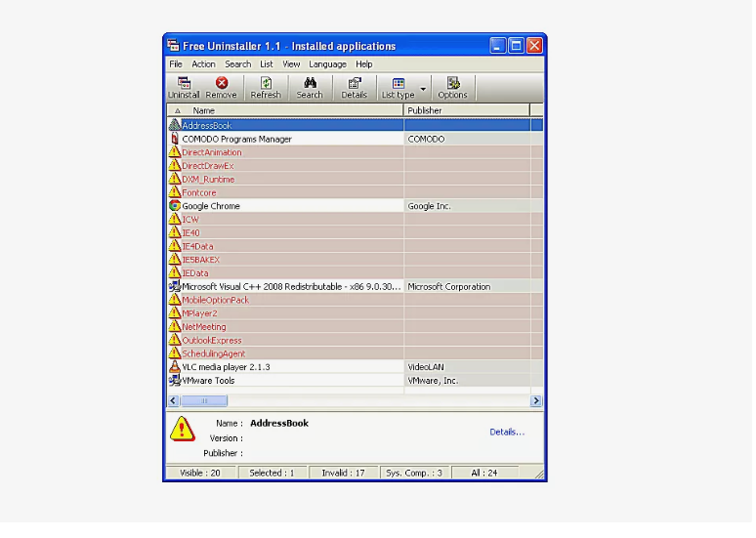The image size is (756, 538).
Task: Select the NetMeeting entry
Action: pos(355,327)
